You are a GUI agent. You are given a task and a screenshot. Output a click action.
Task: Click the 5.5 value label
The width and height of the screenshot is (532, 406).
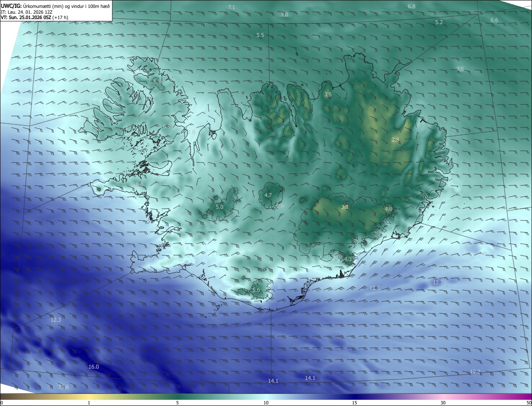(x=260, y=35)
